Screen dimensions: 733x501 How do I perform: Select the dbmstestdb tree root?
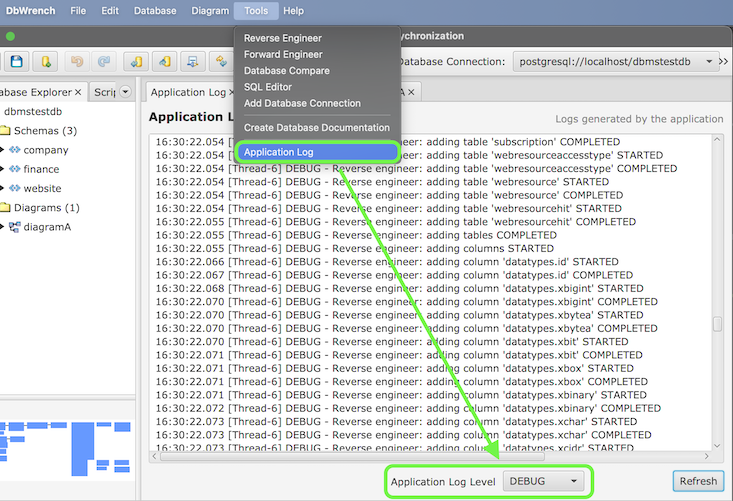click(33, 112)
